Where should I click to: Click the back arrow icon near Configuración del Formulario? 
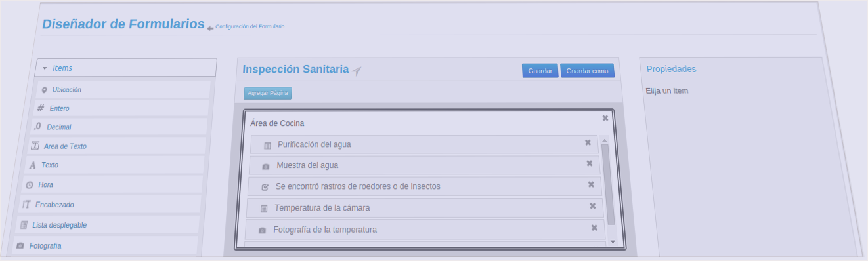coord(210,28)
